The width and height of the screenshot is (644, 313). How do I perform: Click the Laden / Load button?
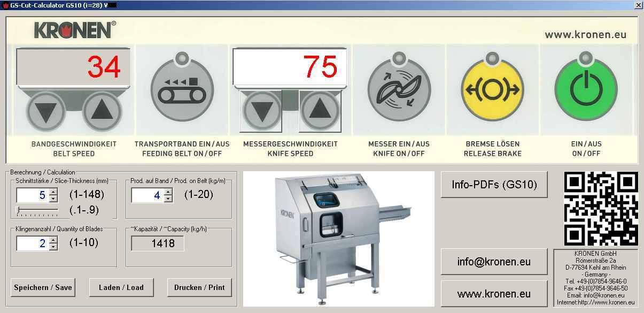(121, 287)
